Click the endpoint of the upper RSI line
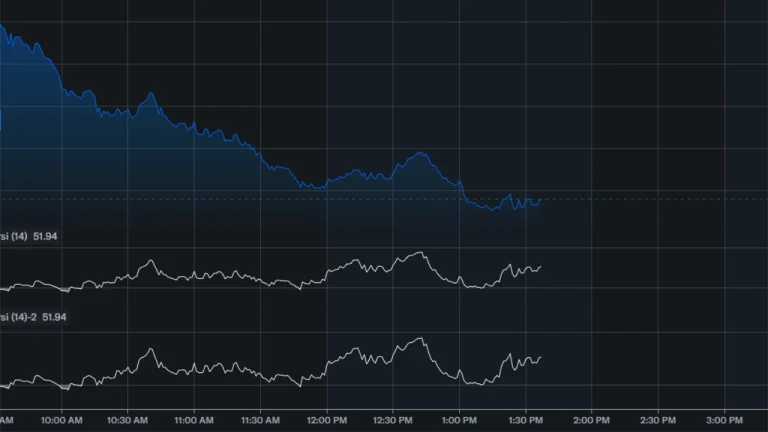The image size is (768, 432). 540,267
